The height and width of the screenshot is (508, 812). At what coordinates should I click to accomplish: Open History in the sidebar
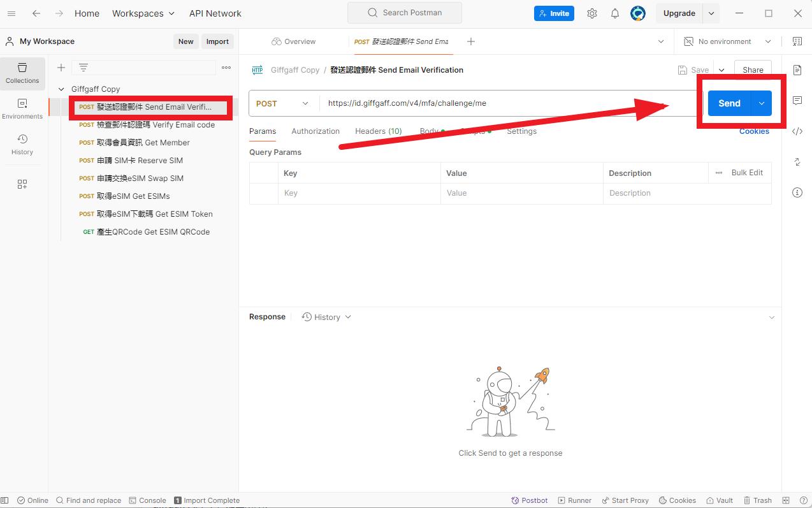(22, 145)
